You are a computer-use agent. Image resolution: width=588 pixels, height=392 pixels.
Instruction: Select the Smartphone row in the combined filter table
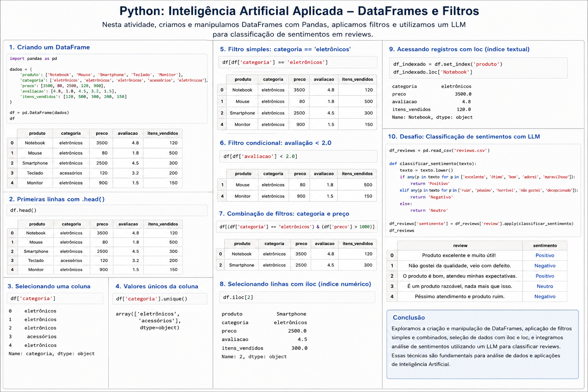(297, 265)
